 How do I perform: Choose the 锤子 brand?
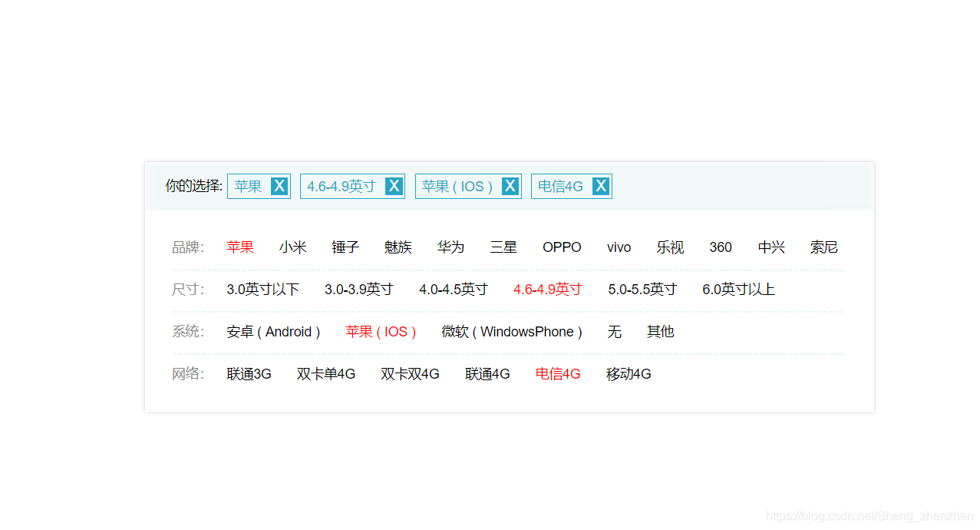(345, 247)
